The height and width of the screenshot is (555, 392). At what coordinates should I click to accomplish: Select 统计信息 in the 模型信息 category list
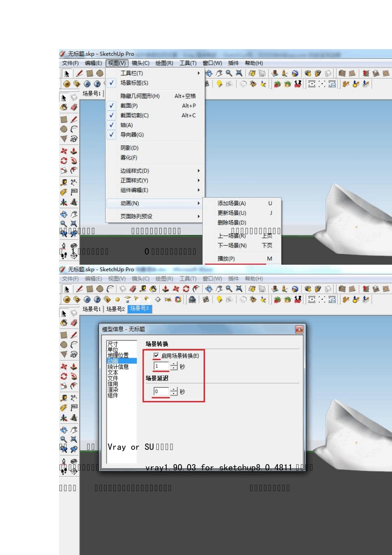[x=122, y=367]
